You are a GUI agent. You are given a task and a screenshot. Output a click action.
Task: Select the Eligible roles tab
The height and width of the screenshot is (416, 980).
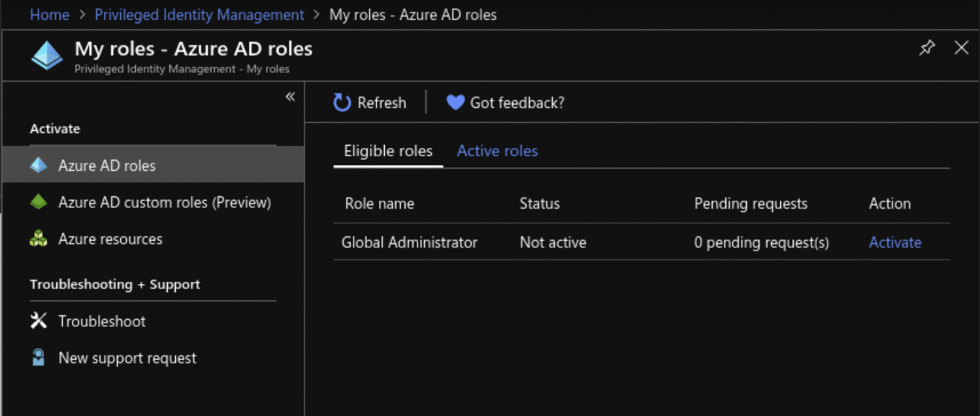pos(388,151)
